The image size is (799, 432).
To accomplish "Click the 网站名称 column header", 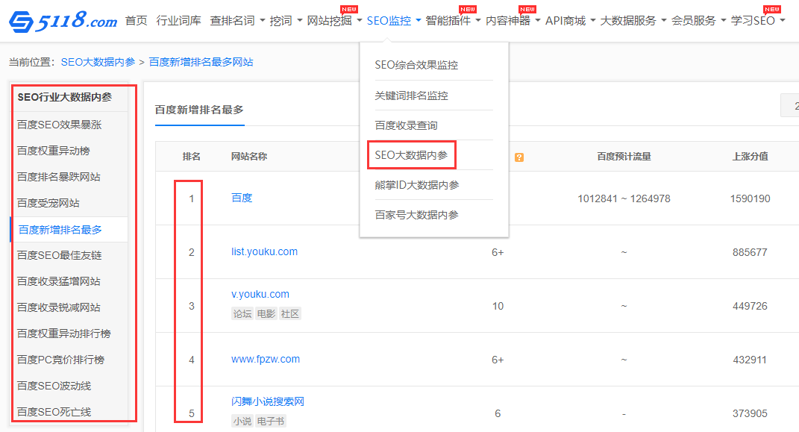I will pyautogui.click(x=249, y=156).
